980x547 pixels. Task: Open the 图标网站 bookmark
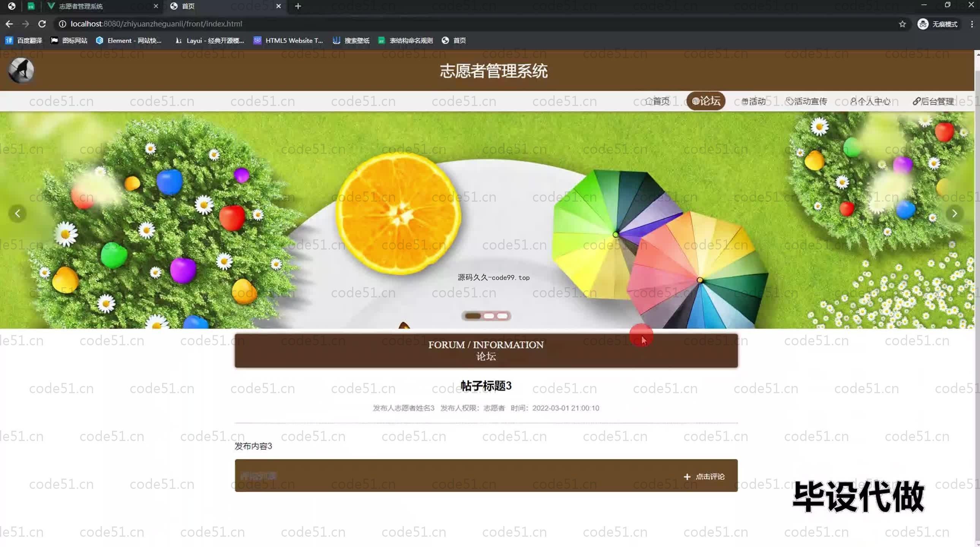69,40
